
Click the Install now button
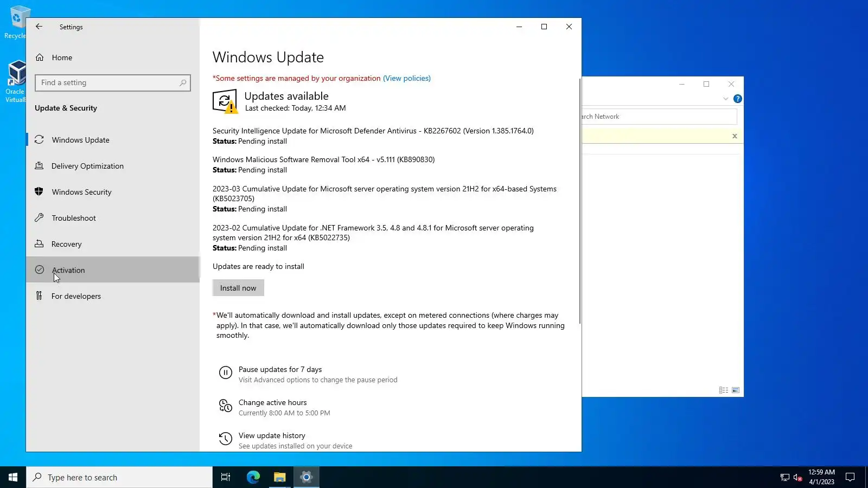238,288
